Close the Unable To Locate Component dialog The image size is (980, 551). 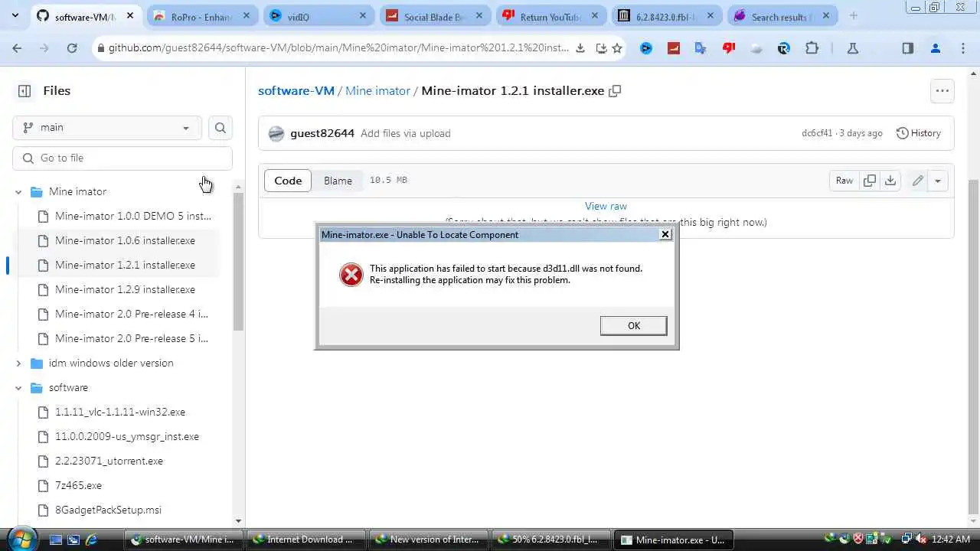[665, 234]
